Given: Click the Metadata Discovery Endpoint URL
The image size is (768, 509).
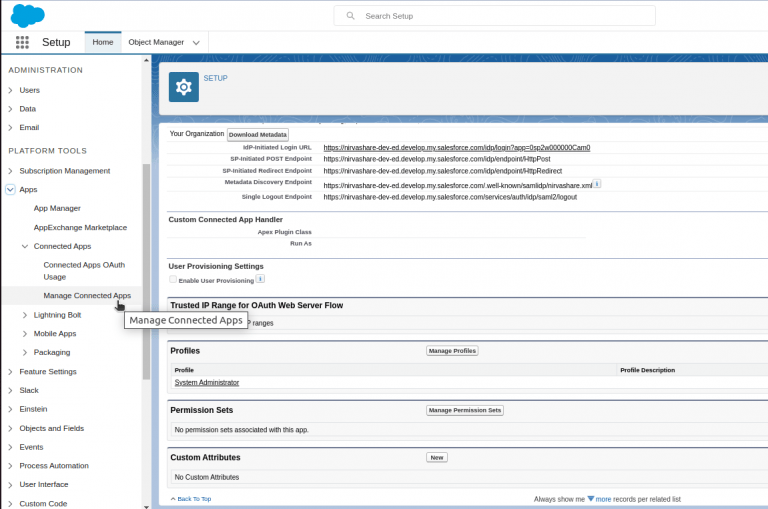Looking at the screenshot, I should point(457,185).
